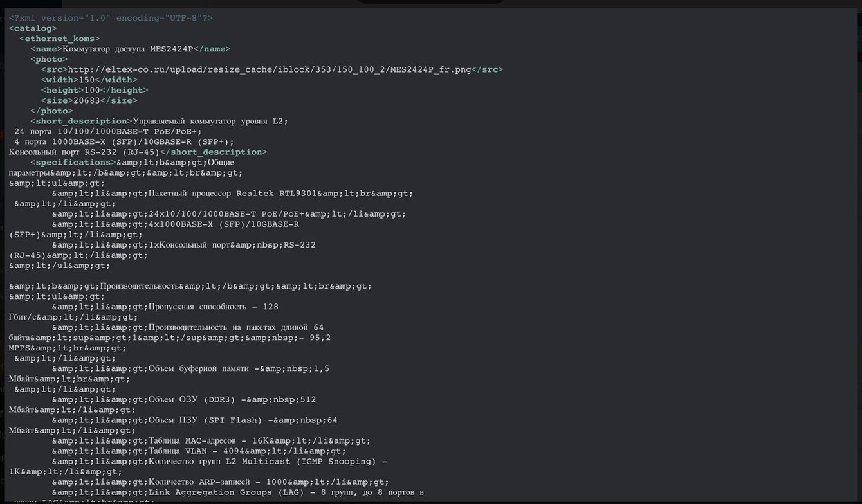Click the text 'Управляемый коммутатор уровня L2;'
862x504 pixels.
tap(210, 121)
